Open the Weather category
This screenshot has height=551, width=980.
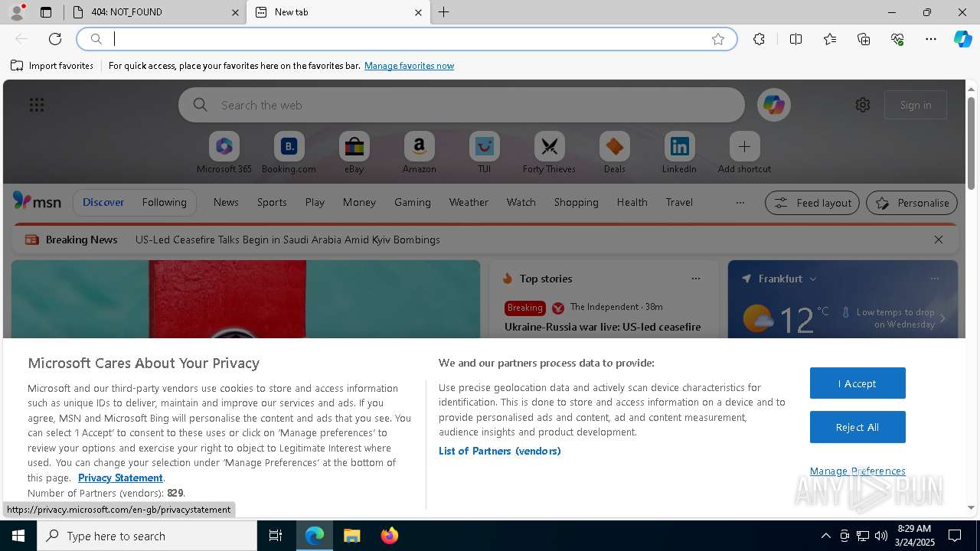(469, 202)
